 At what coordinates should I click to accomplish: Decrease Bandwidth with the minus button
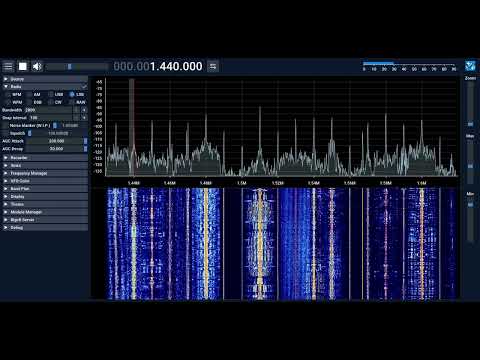coord(76,110)
